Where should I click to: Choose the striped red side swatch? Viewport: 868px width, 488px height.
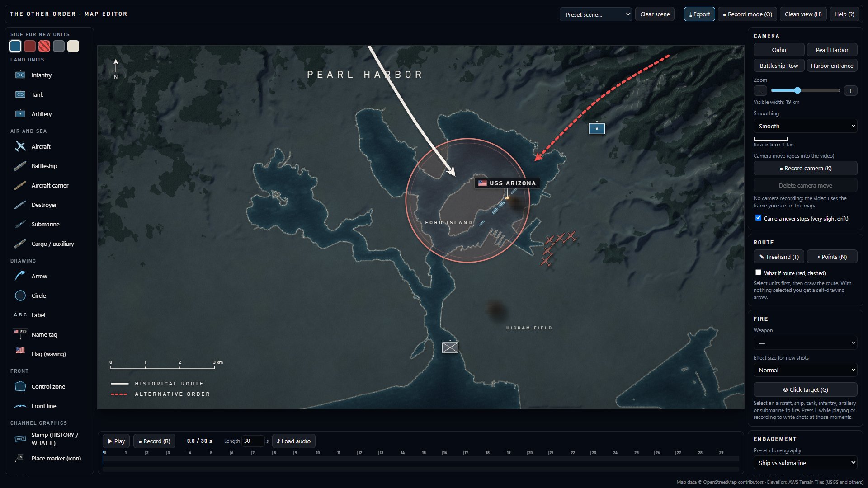click(x=44, y=46)
